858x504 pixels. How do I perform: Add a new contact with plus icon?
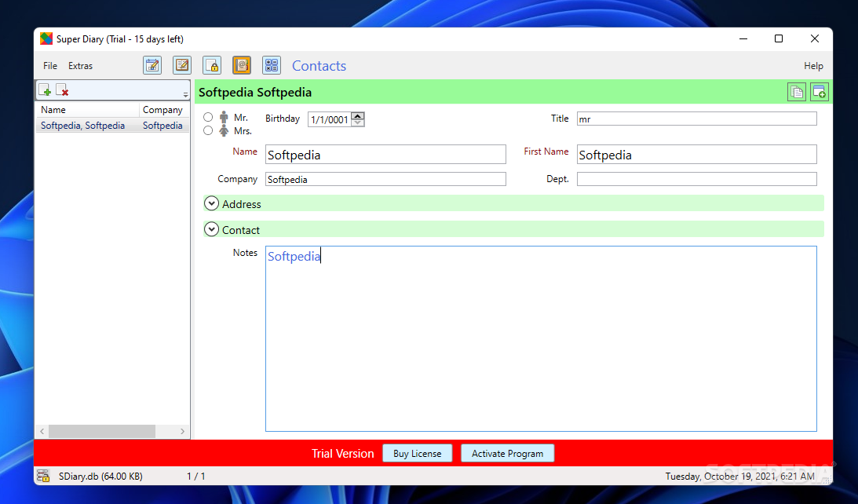[x=45, y=89]
